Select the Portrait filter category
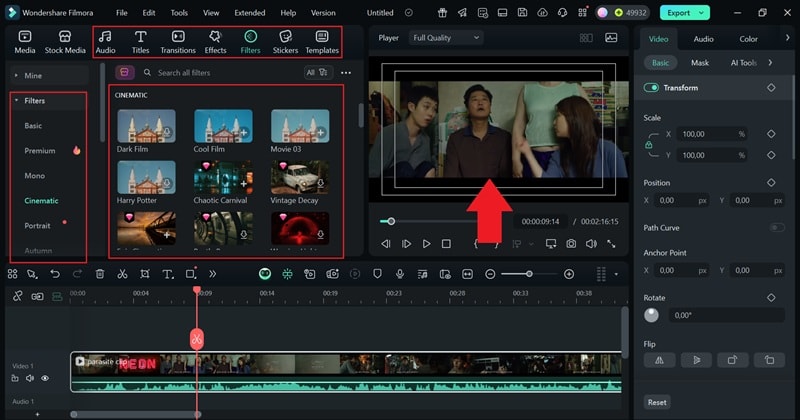The height and width of the screenshot is (420, 800). coord(37,226)
